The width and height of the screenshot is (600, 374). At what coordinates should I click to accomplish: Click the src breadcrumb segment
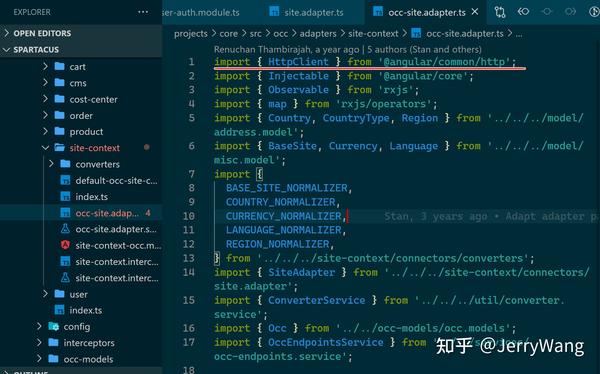click(x=256, y=34)
